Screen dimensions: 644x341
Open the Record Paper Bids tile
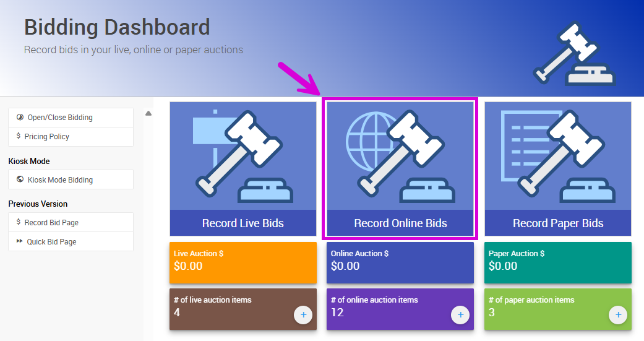tap(557, 168)
